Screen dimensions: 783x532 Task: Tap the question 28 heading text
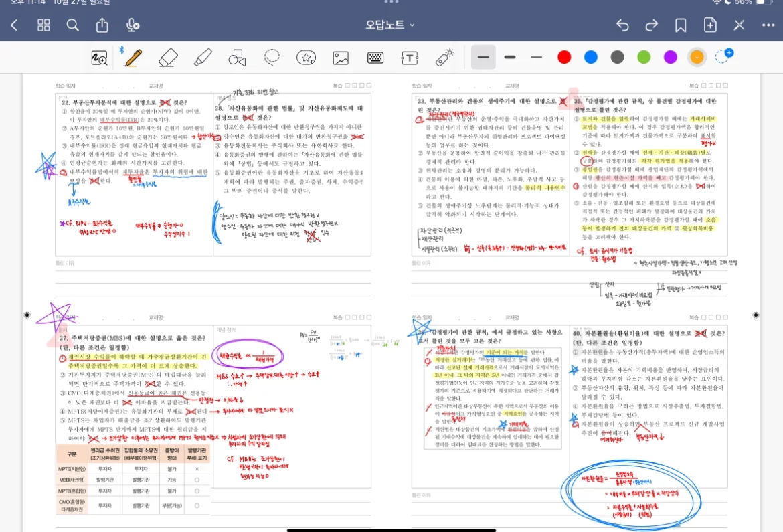[x=289, y=112]
